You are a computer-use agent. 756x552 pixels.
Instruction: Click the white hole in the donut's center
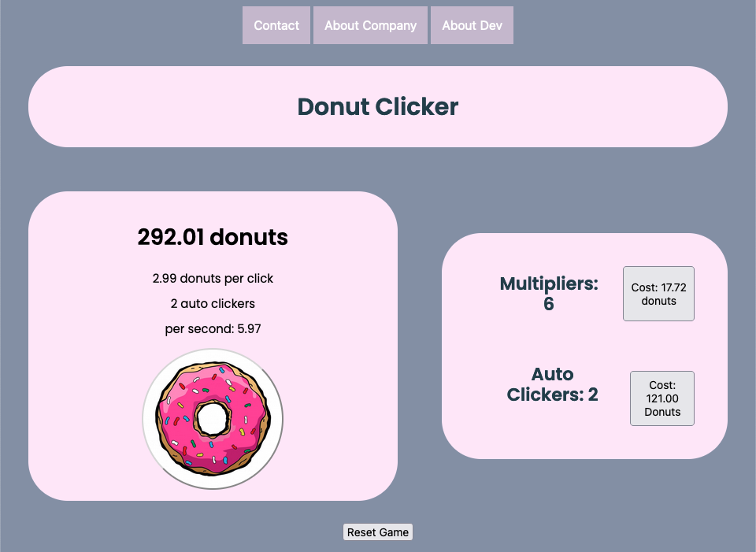click(x=213, y=418)
